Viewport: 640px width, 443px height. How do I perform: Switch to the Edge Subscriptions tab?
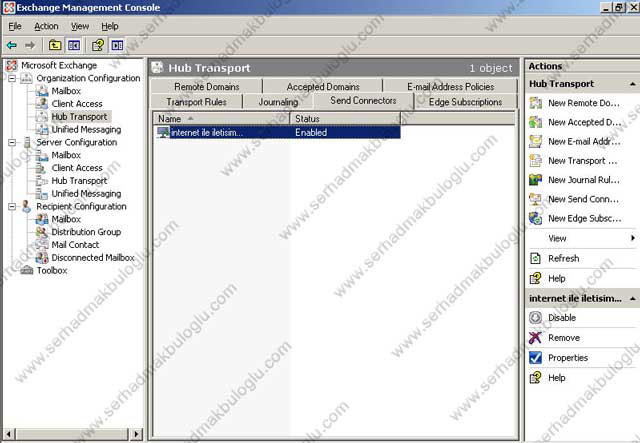click(x=465, y=102)
